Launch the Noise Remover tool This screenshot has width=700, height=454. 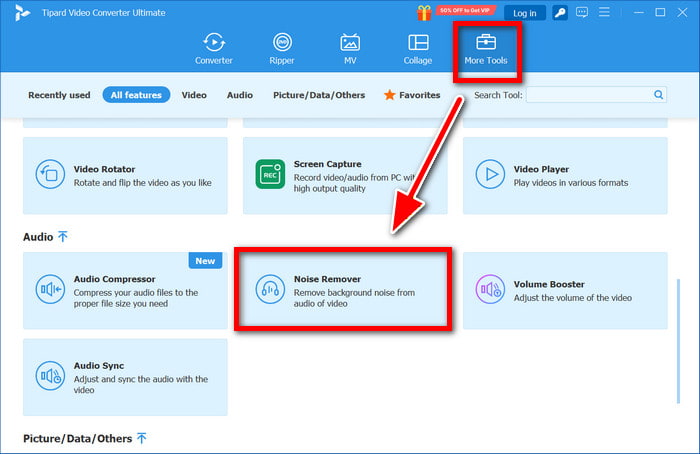tap(340, 290)
